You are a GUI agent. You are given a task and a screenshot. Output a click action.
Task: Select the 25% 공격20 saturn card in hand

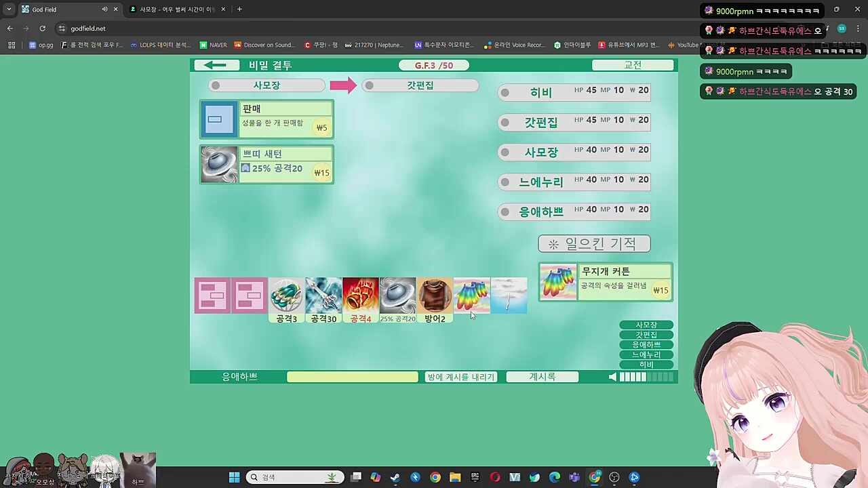(397, 300)
